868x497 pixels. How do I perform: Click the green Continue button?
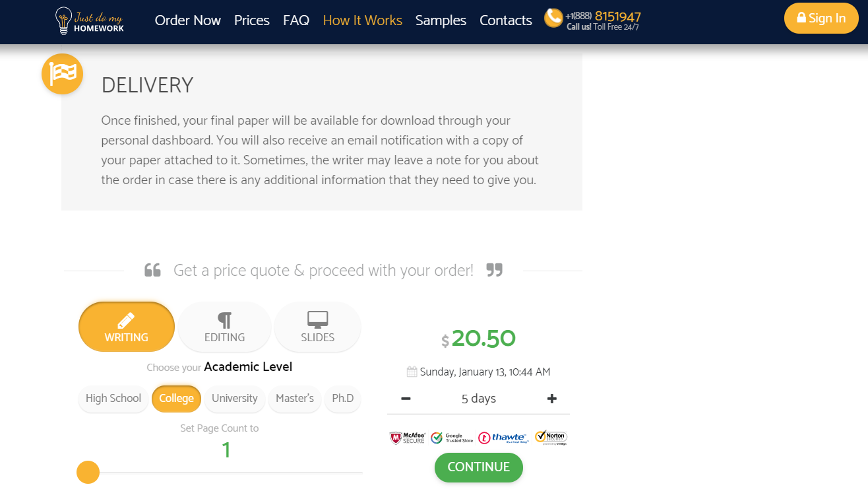click(479, 467)
